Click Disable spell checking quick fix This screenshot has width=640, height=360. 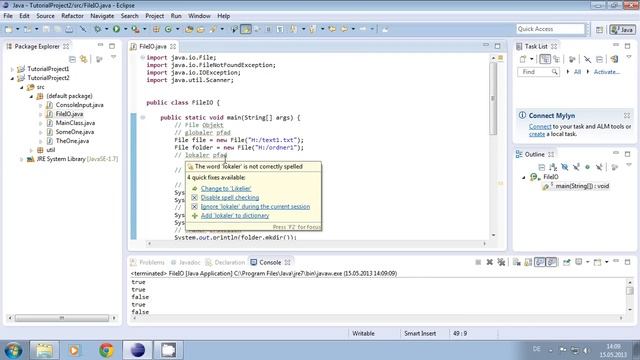(x=230, y=198)
